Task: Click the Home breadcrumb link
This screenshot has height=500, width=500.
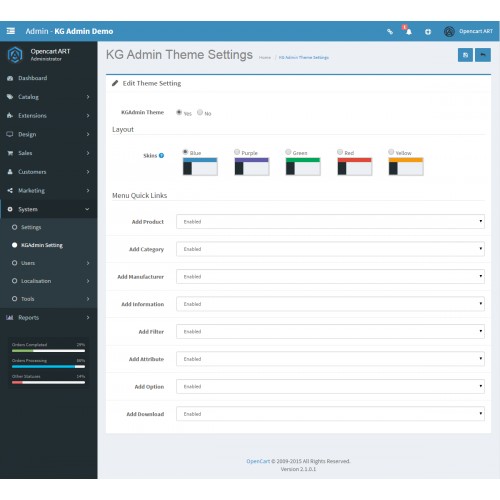Action: [265, 57]
